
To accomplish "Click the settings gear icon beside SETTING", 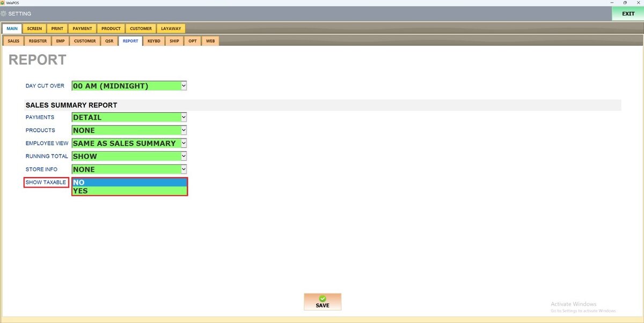I will 3,13.
